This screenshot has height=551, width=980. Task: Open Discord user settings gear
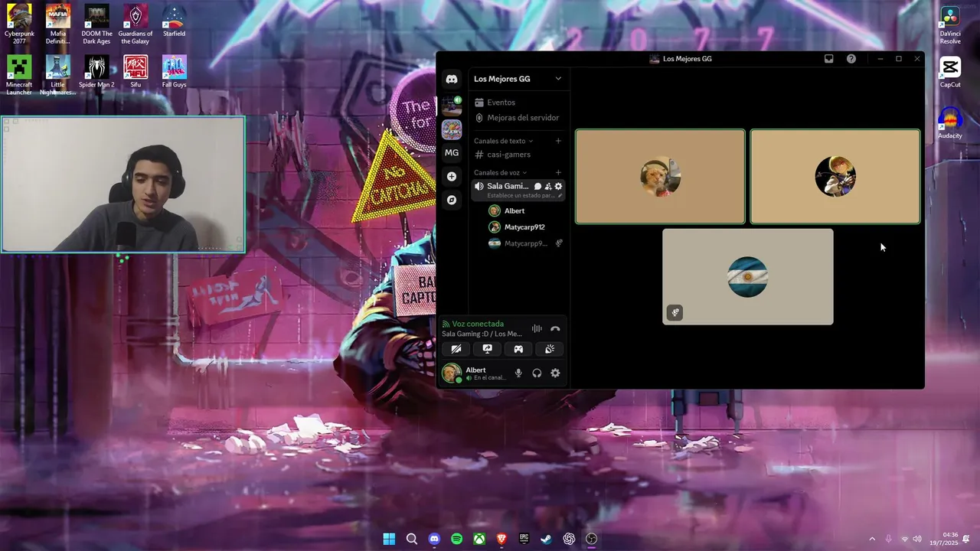555,373
